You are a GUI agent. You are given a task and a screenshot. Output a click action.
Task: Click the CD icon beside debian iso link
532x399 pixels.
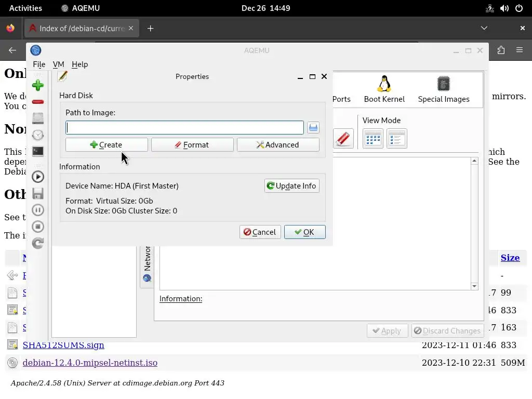(12, 363)
